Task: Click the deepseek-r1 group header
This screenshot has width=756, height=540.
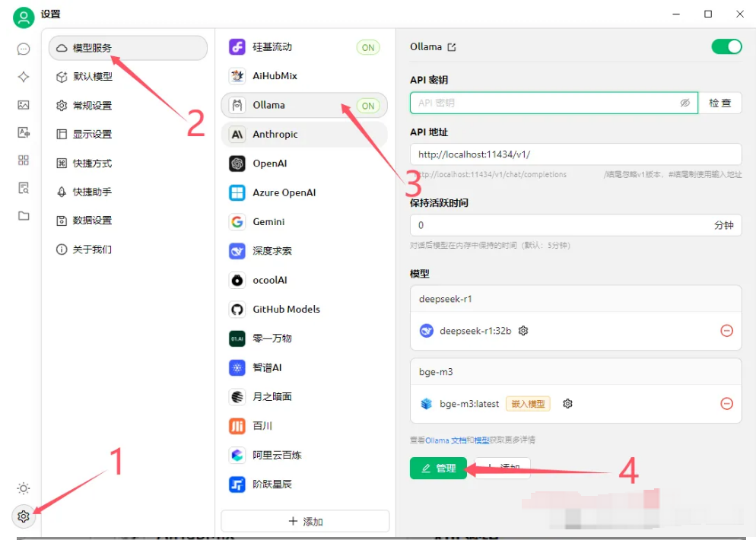Action: tap(576, 299)
